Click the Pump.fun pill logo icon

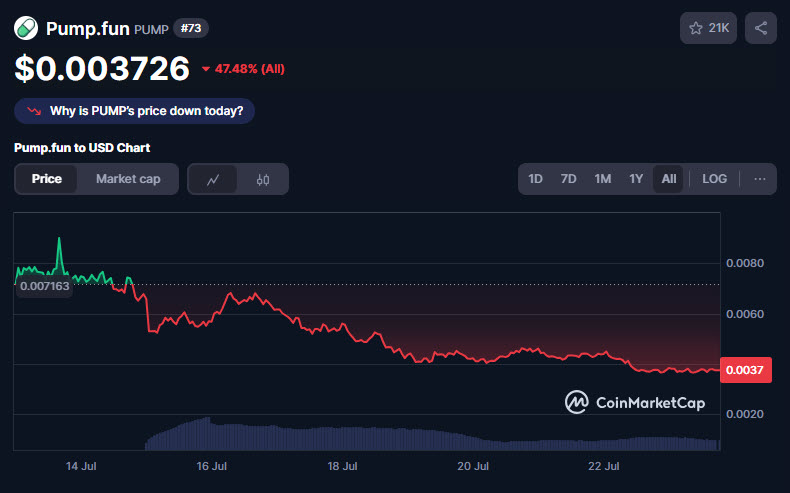pos(26,28)
